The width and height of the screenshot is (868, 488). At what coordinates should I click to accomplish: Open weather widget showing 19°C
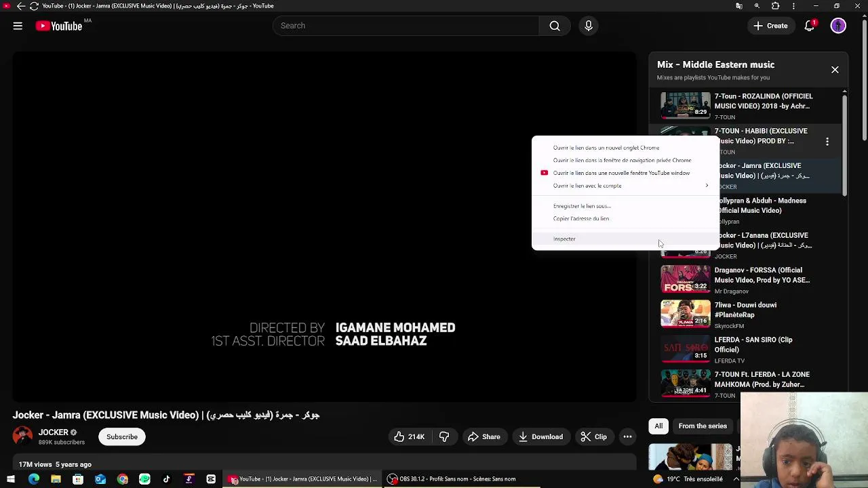688,479
